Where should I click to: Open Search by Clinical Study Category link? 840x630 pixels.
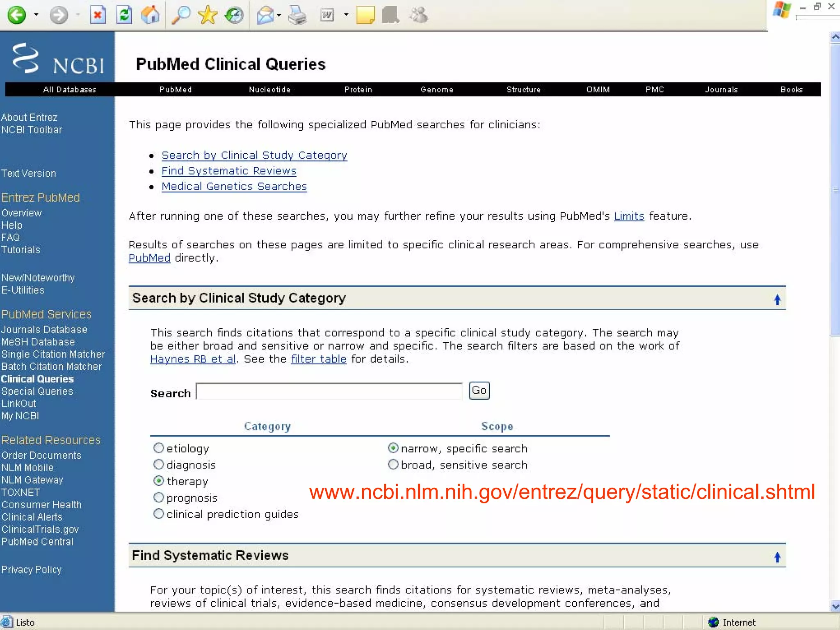(x=254, y=155)
